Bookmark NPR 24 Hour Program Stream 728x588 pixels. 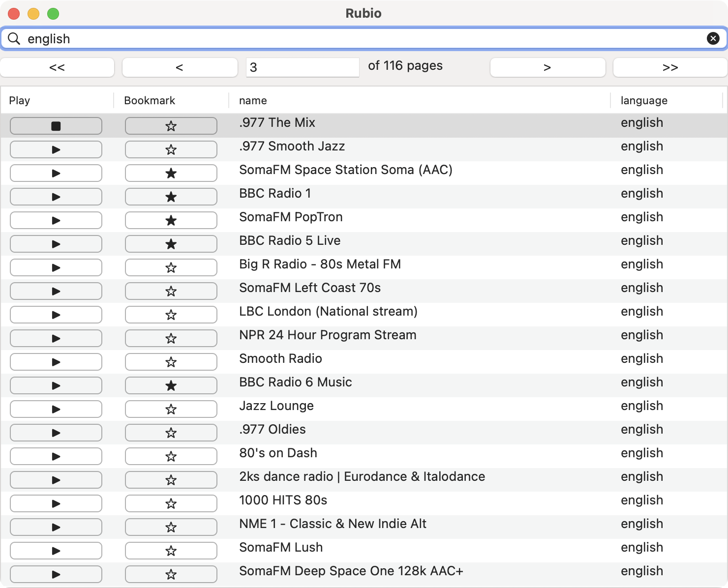[171, 338]
